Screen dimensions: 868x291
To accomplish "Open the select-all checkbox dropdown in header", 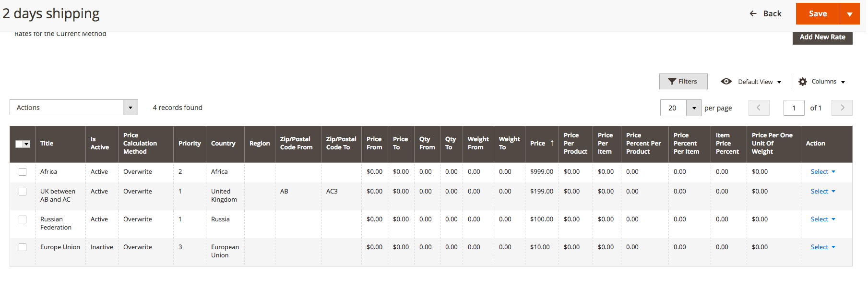I will click(26, 144).
